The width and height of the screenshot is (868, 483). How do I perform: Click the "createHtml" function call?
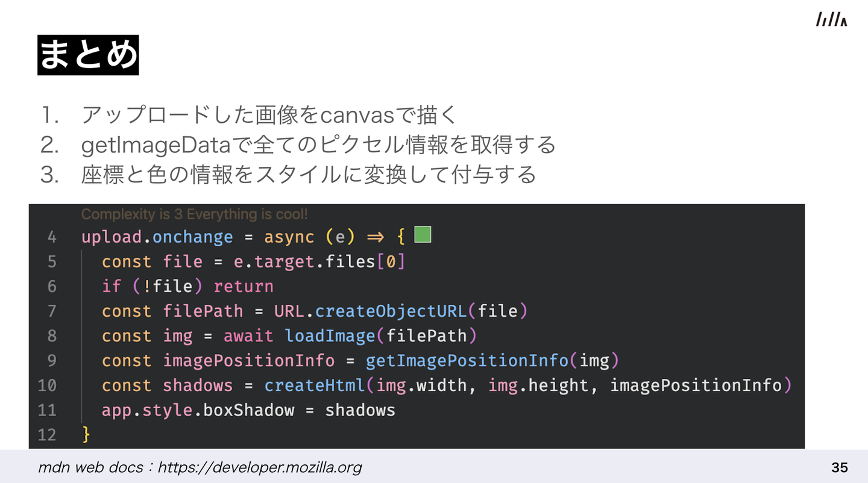pos(315,385)
